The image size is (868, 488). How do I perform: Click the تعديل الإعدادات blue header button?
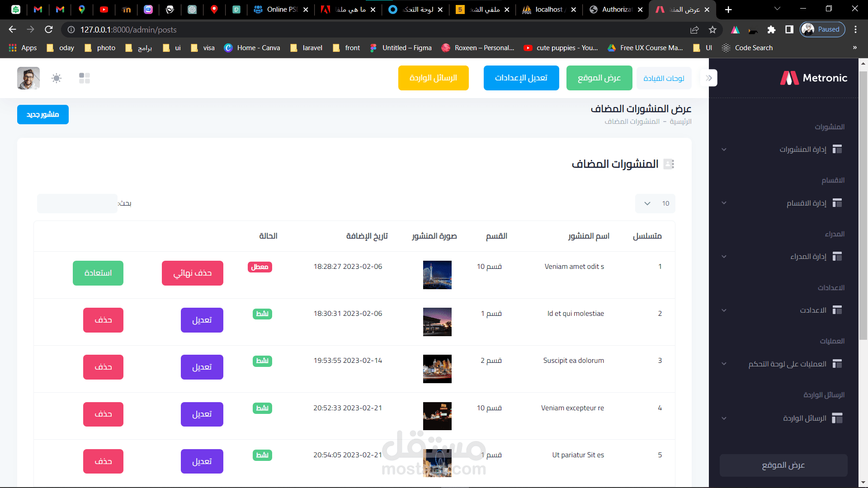pyautogui.click(x=521, y=78)
